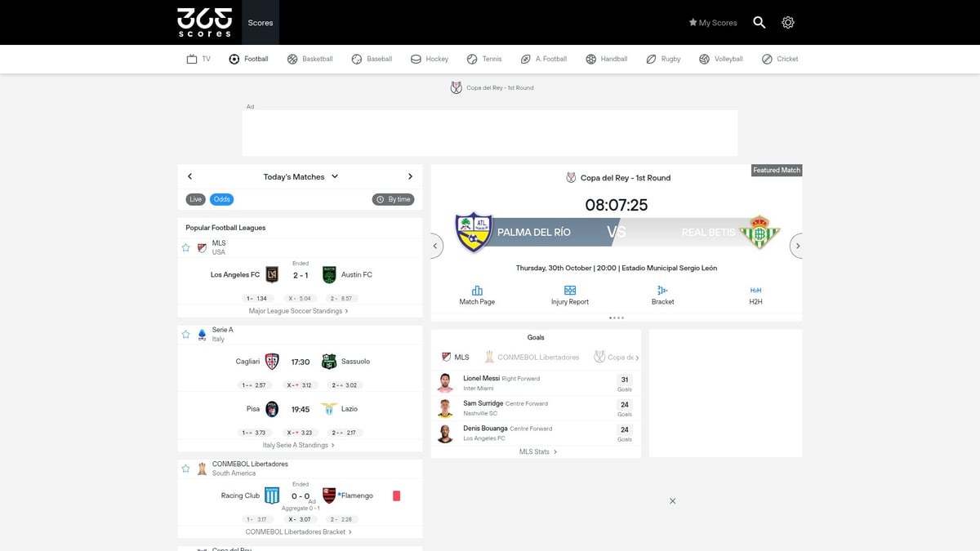Go to the previous day's matches chevron
Viewport: 980px width, 551px height.
[189, 176]
